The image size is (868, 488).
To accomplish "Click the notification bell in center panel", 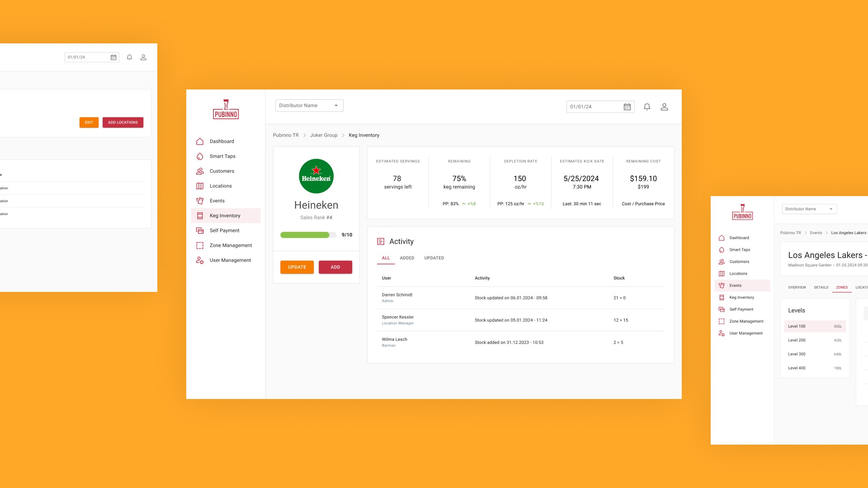I will coord(647,107).
